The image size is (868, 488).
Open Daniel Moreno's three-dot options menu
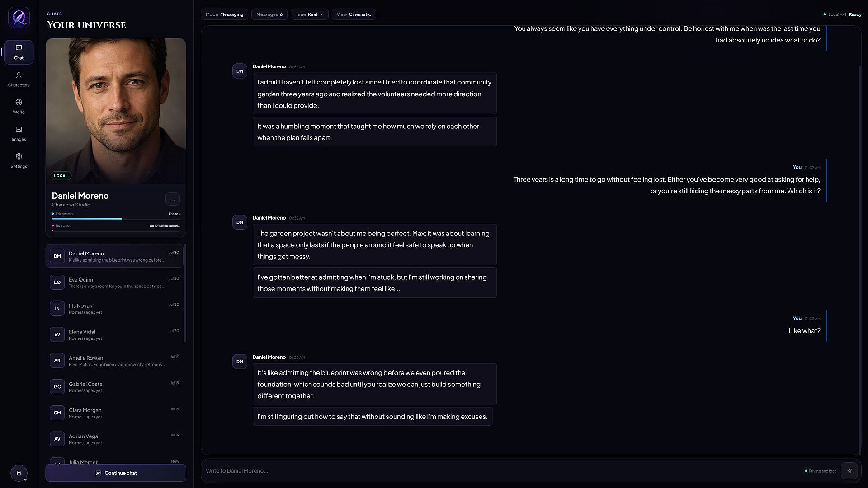point(172,199)
